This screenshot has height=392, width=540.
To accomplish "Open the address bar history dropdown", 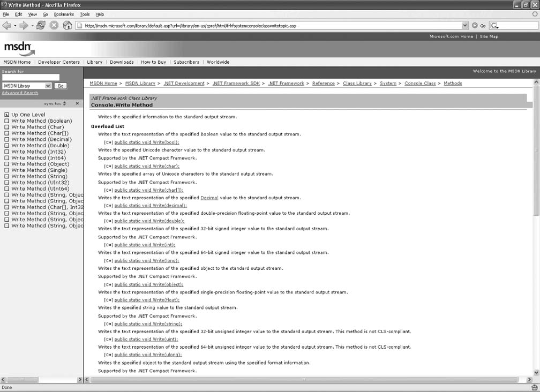I will 465,25.
